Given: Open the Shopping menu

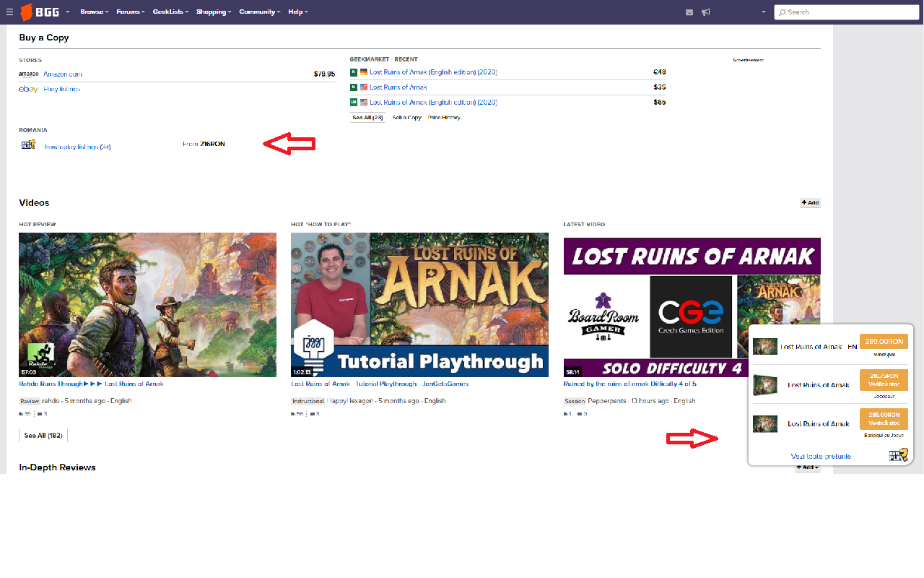Looking at the screenshot, I should [214, 12].
